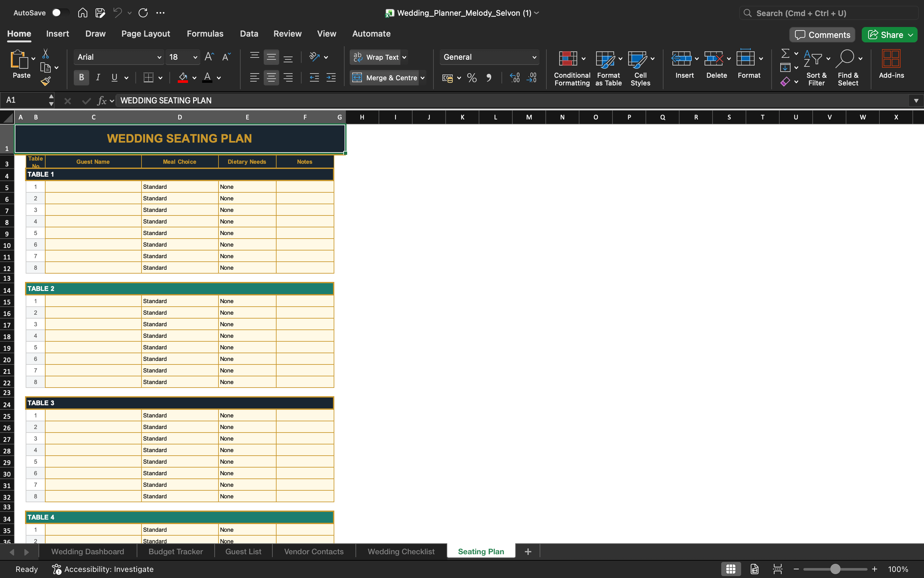Toggle middle vertical alignment
Viewport: 924px width, 578px height.
pos(271,57)
